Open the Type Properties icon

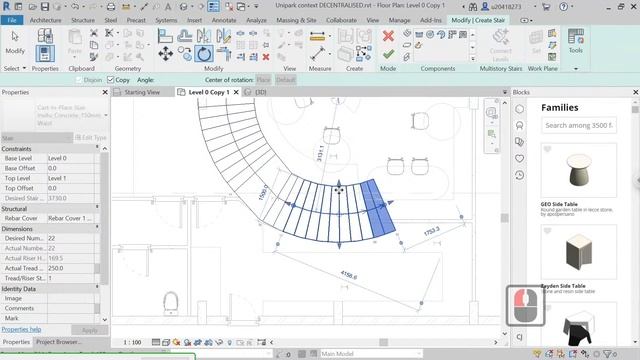[x=45, y=36]
